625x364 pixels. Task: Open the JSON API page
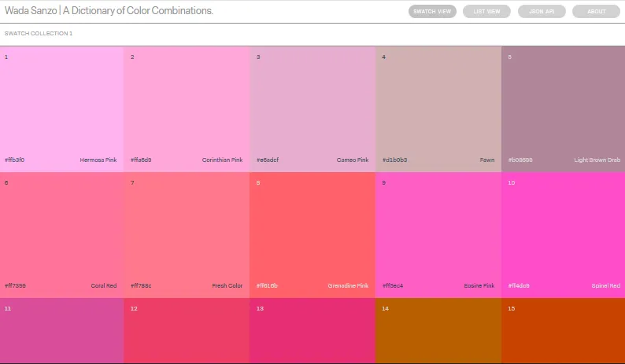point(542,12)
